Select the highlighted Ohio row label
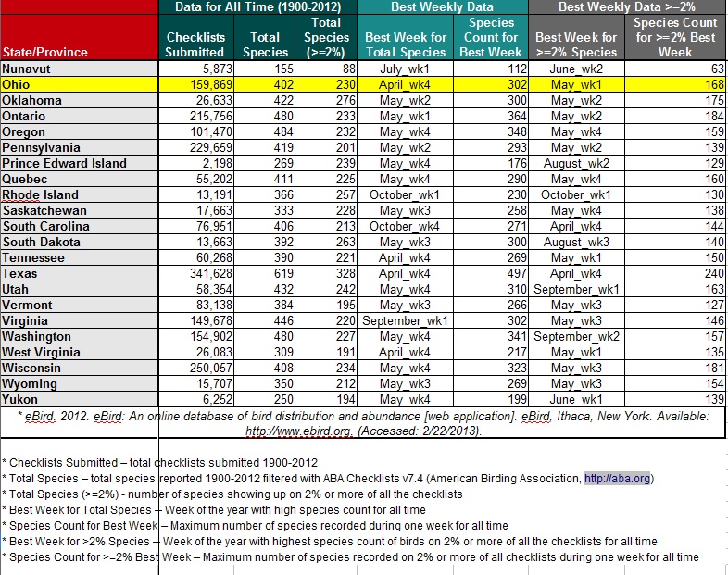This screenshot has width=728, height=575. coord(79,84)
